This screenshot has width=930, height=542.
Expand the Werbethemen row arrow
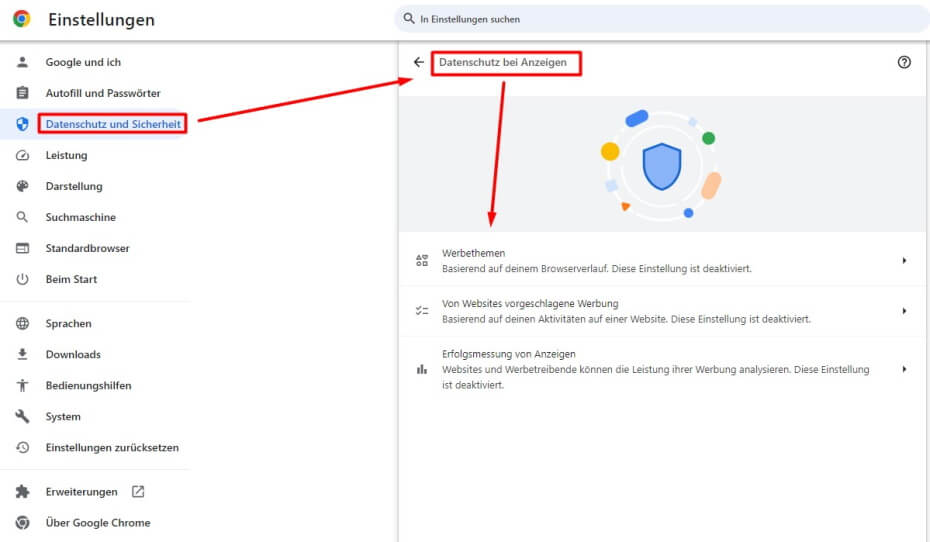904,260
